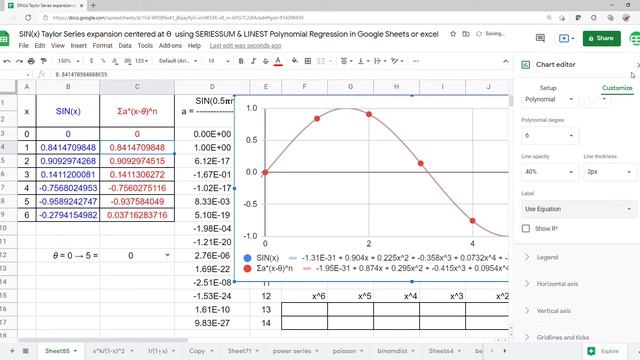The width and height of the screenshot is (640, 360).
Task: Decrease decimal places icon
Action: 115,61
